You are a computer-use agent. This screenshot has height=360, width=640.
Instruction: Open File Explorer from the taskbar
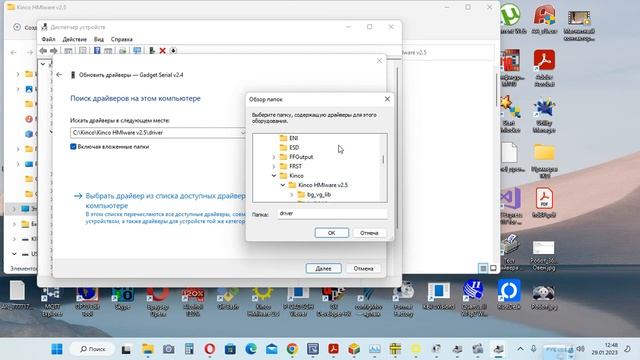click(x=147, y=349)
